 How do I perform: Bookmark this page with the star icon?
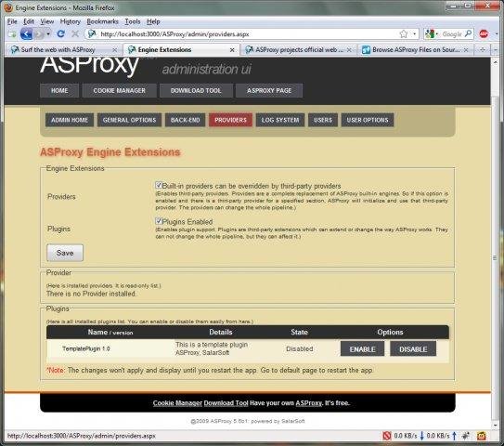point(404,33)
